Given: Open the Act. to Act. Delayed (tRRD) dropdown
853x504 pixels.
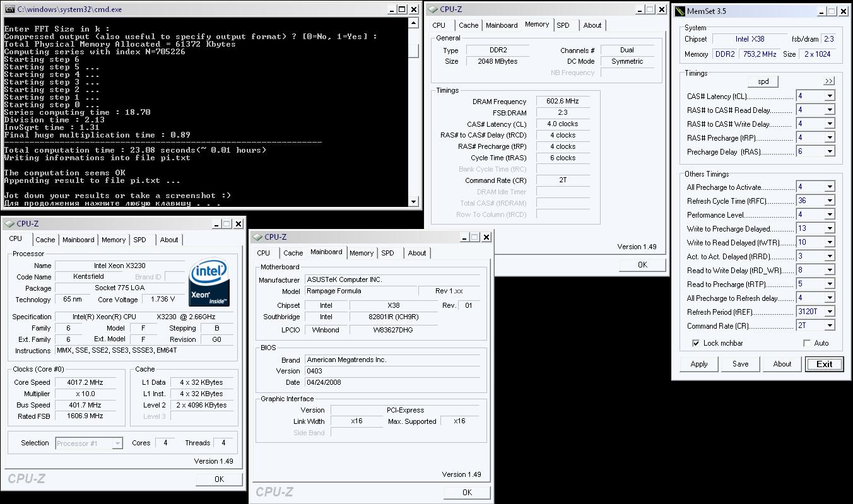Looking at the screenshot, I should [830, 256].
